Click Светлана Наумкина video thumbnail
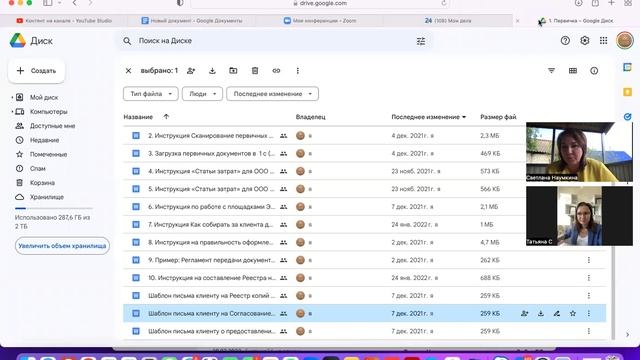640x360 pixels. (x=579, y=152)
